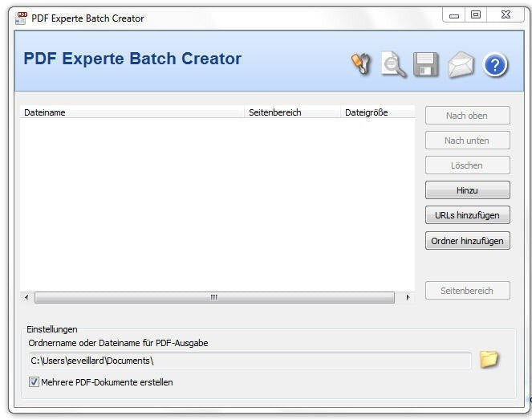Sort by the Dateiname column header

coord(132,112)
